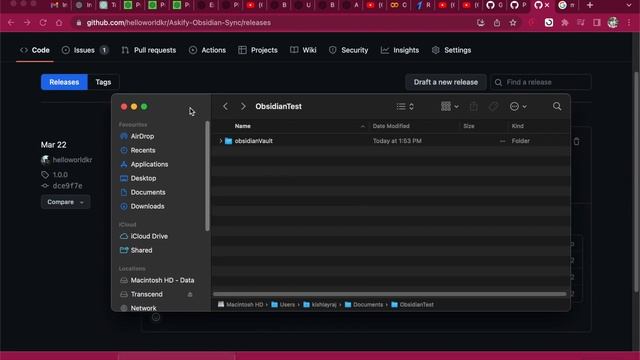
Task: Open Finder group-by grid dropdown
Action: coord(450,107)
